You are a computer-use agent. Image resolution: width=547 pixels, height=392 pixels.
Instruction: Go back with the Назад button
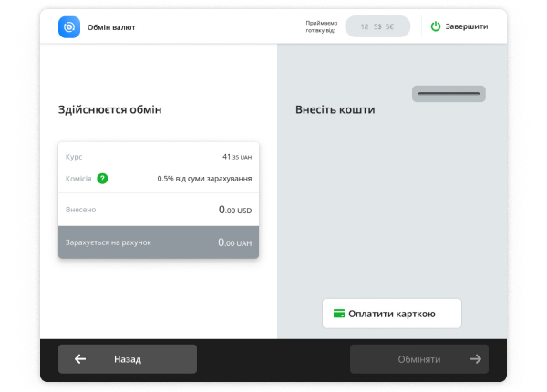click(x=128, y=359)
